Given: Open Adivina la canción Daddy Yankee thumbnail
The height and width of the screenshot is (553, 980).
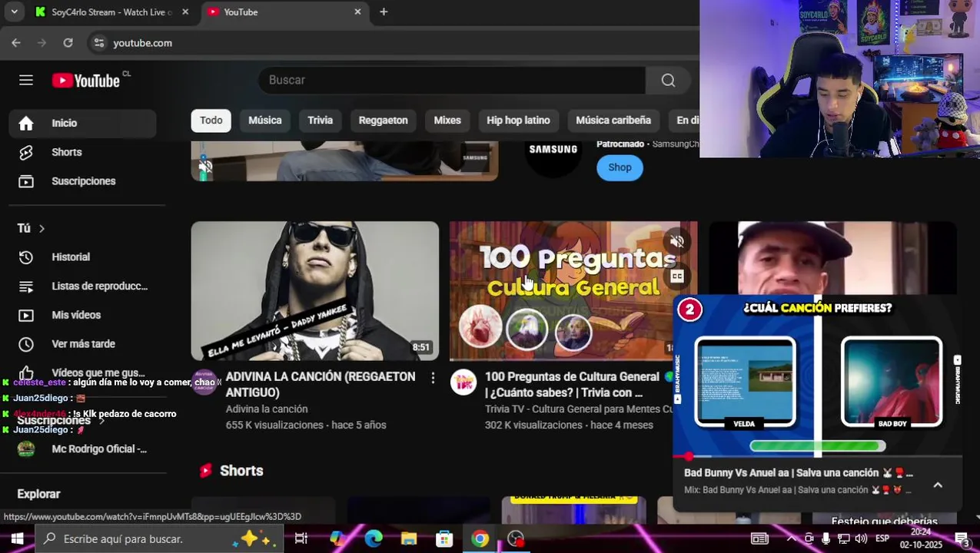Looking at the screenshot, I should tap(315, 291).
